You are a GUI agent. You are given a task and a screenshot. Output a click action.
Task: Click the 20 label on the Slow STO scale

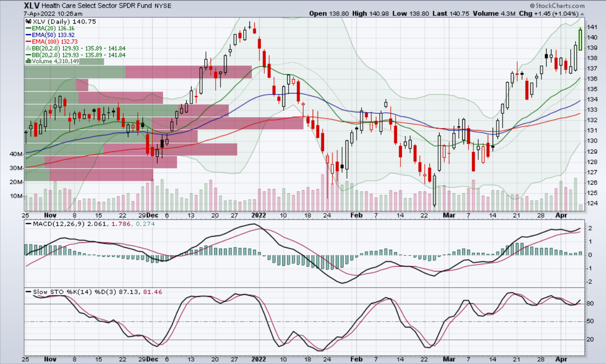point(591,339)
